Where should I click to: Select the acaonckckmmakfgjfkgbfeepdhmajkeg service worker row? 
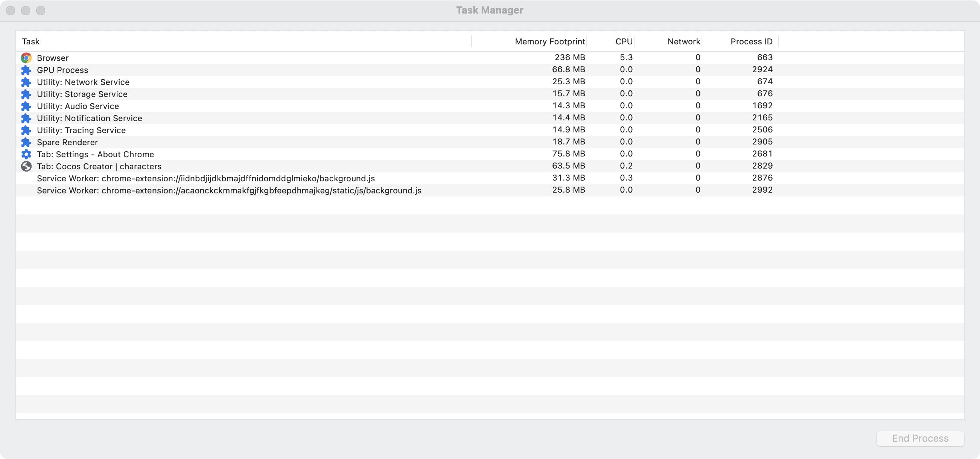229,190
